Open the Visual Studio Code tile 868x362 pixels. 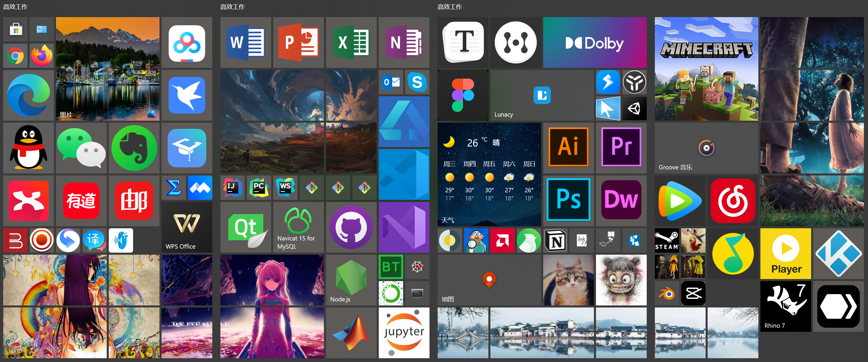click(404, 175)
